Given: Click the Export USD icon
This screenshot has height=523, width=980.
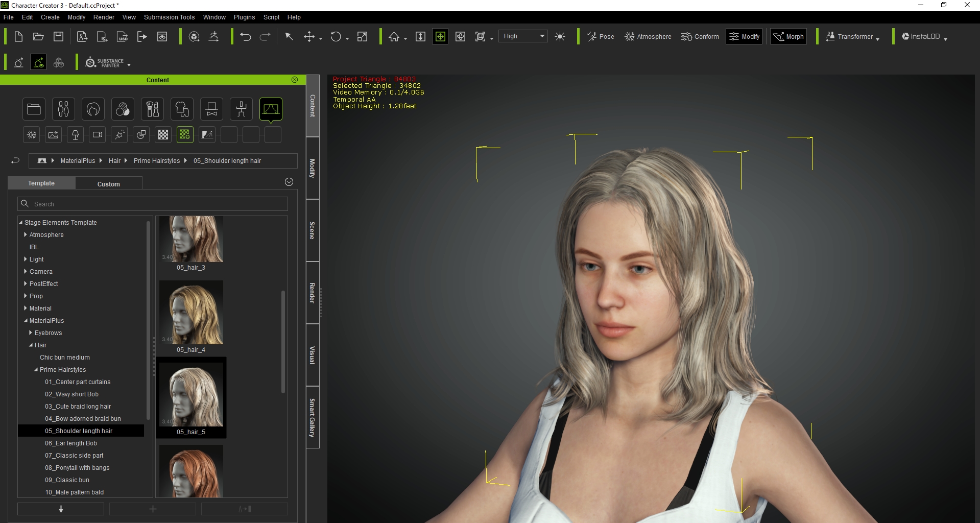Looking at the screenshot, I should coord(123,36).
